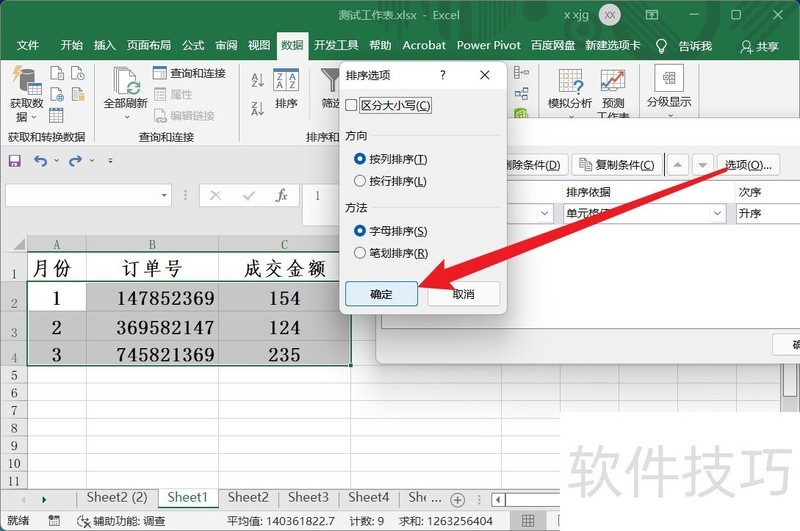
Task: Select Sort top to bottom (按列排序)
Action: [360, 159]
